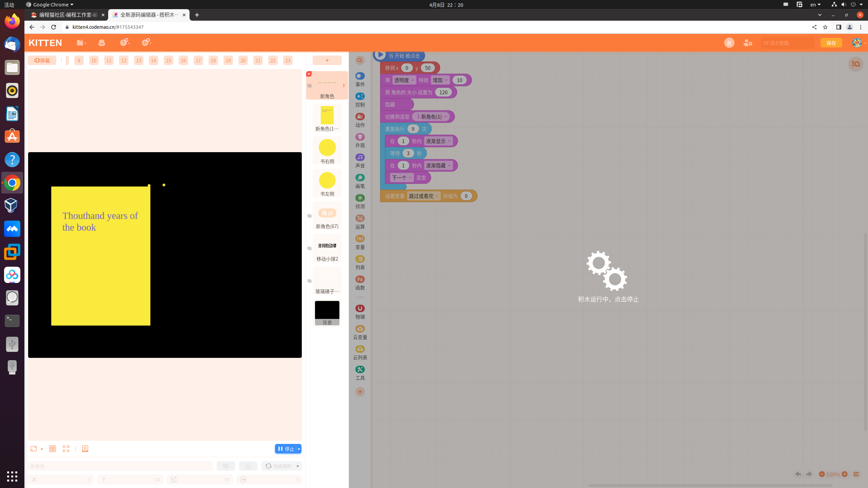Open the 运算 (Operators) block category
Image resolution: width=868 pixels, height=488 pixels.
(360, 222)
